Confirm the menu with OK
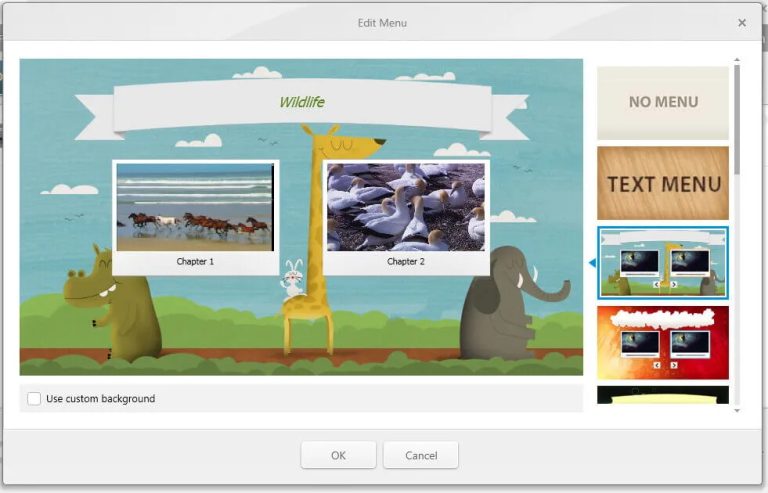The image size is (768, 493). coord(338,455)
